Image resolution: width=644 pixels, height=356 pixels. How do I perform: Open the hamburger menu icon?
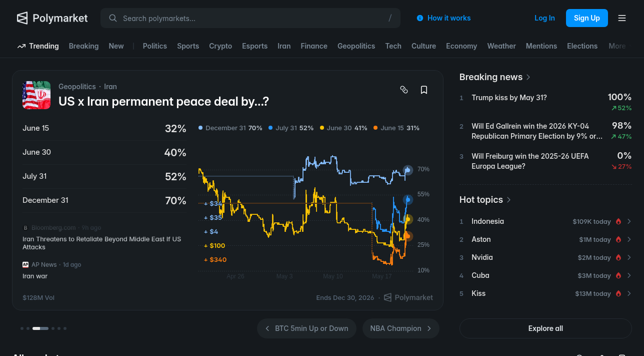point(622,18)
